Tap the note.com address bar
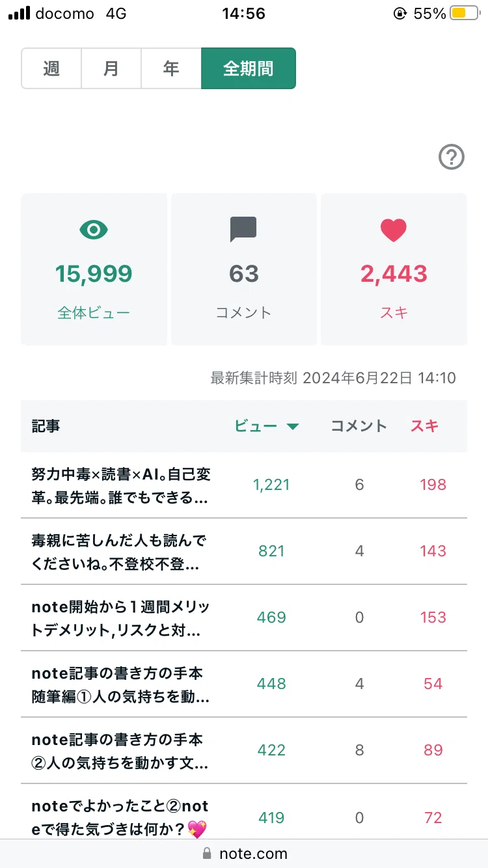This screenshot has height=868, width=488. [x=244, y=853]
